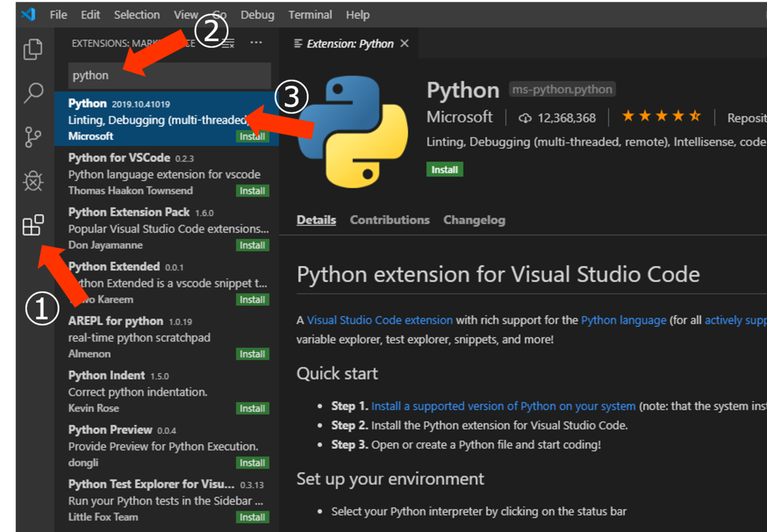This screenshot has width=767, height=532.
Task: Click Kevin Rose publisher text
Action: tap(93, 409)
